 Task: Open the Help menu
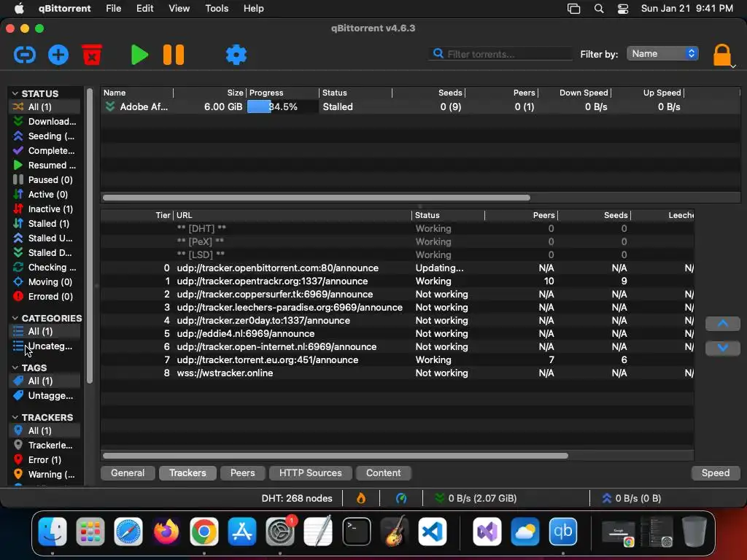[253, 9]
